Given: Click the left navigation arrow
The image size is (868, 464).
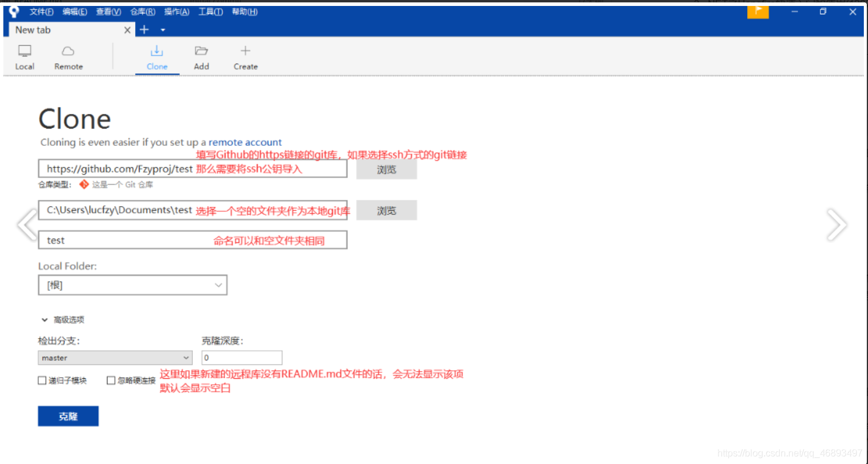Looking at the screenshot, I should tap(25, 225).
